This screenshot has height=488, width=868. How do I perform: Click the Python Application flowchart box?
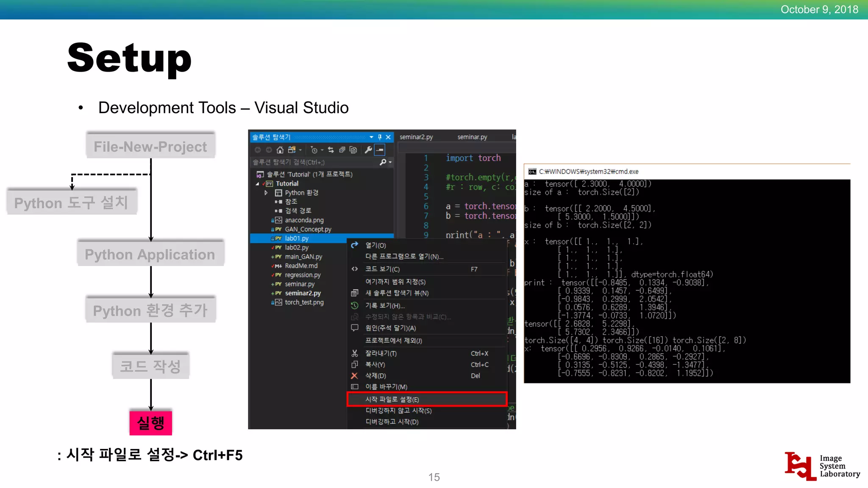pos(150,253)
